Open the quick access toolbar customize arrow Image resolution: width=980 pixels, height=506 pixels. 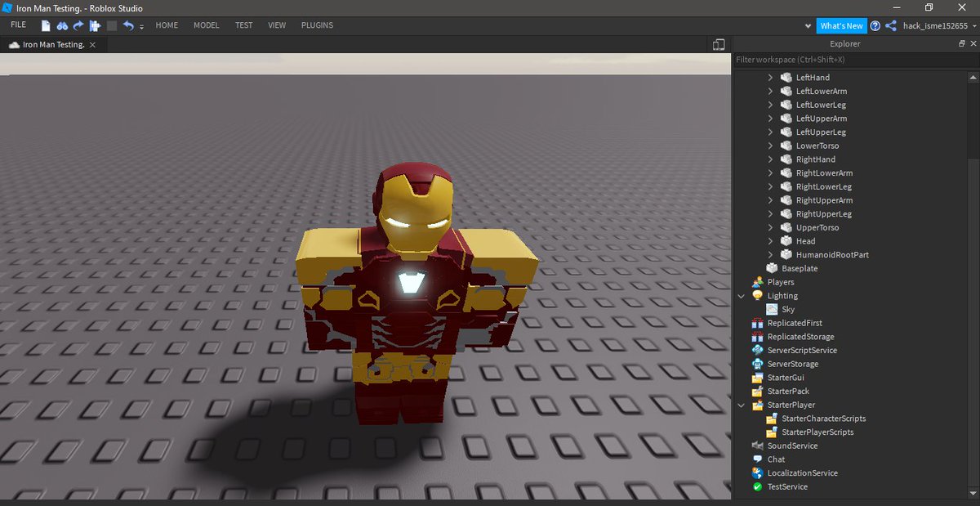141,27
